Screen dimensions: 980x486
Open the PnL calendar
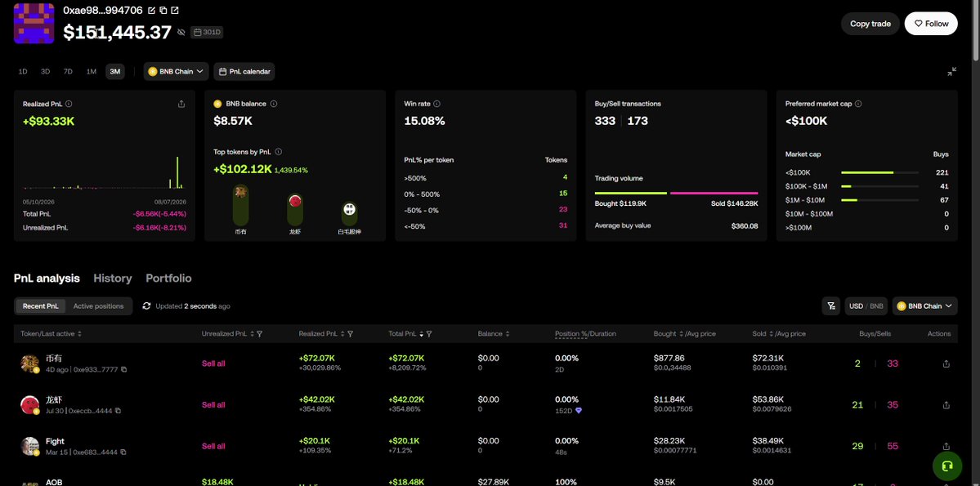244,72
